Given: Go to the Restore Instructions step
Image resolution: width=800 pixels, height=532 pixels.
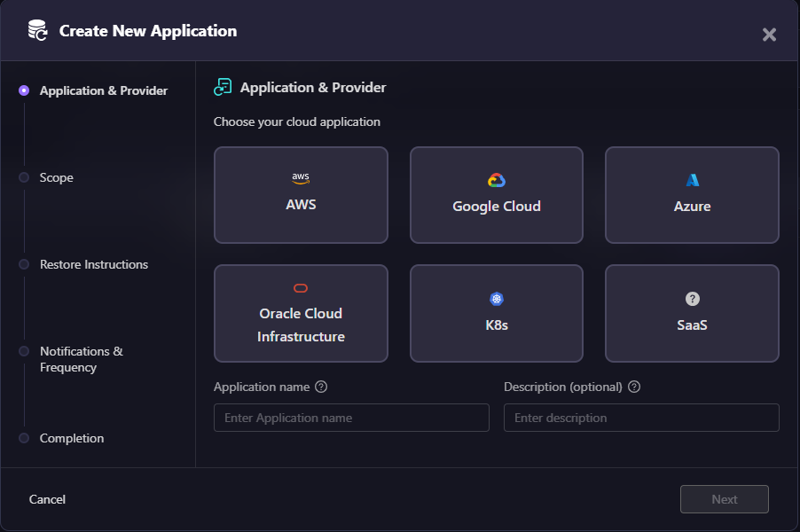Looking at the screenshot, I should click(x=94, y=264).
